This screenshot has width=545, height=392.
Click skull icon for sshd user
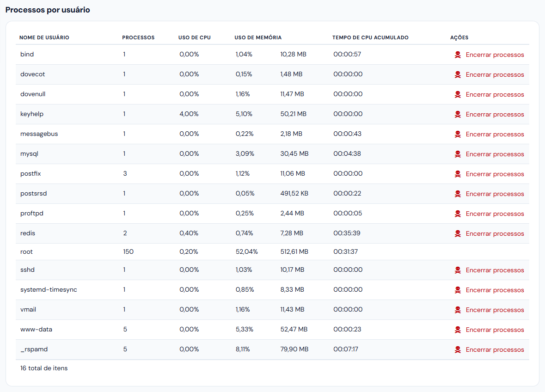458,270
